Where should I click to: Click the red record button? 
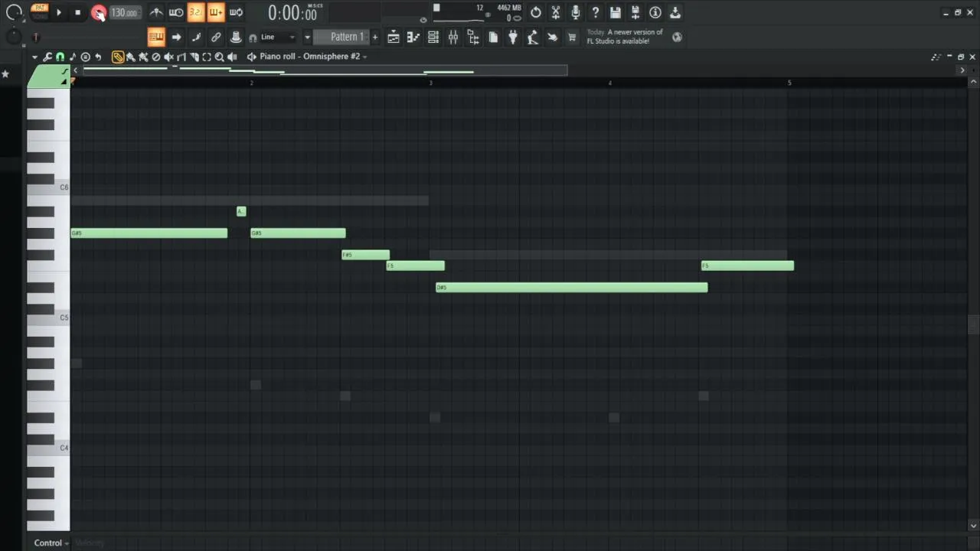coord(98,12)
